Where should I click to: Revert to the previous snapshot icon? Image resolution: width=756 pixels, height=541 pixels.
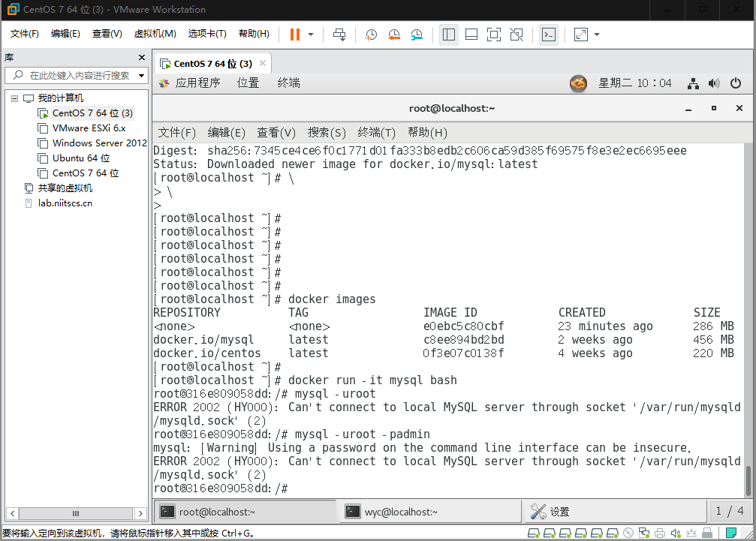click(x=394, y=35)
